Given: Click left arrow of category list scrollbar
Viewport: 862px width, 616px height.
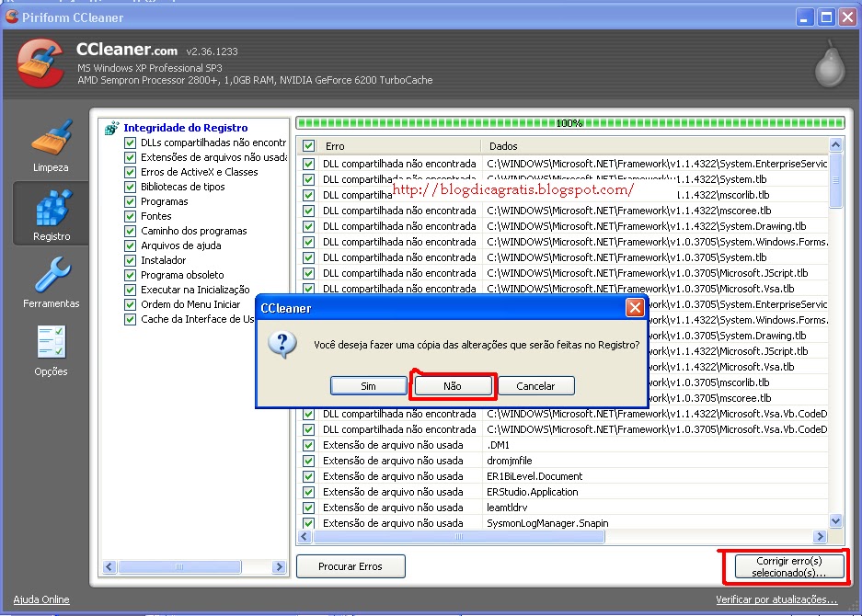Looking at the screenshot, I should point(109,566).
